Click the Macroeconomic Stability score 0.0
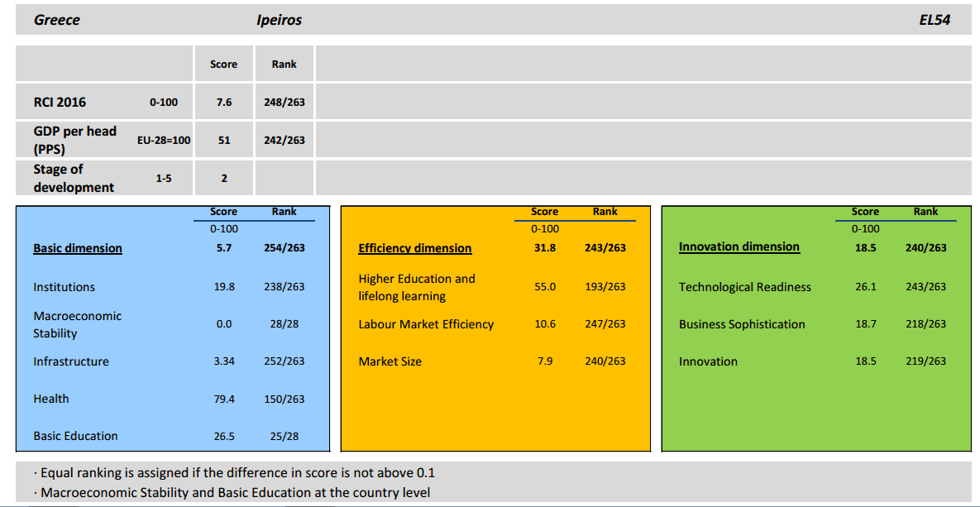The image size is (980, 507). coord(224,324)
